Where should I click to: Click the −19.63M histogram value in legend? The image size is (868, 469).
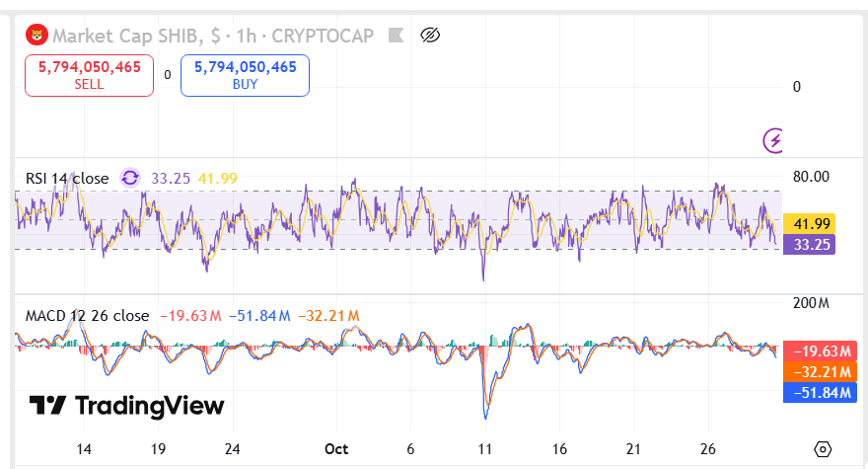(190, 316)
